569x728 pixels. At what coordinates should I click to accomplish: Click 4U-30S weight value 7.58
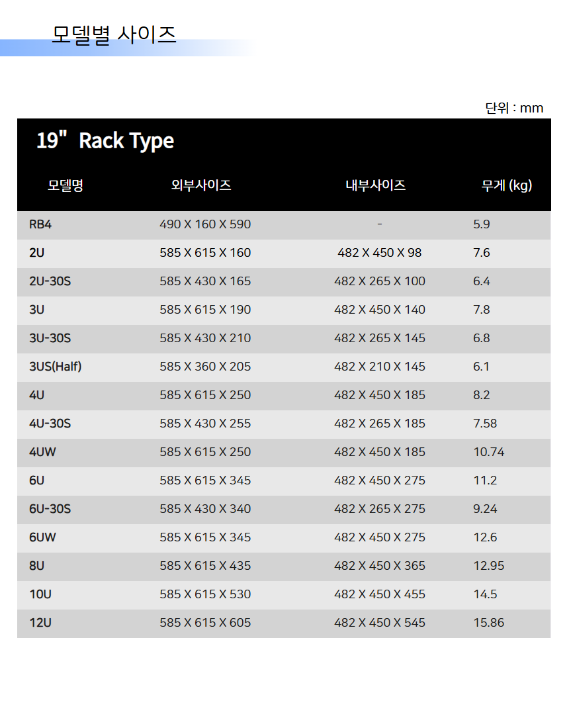(485, 424)
